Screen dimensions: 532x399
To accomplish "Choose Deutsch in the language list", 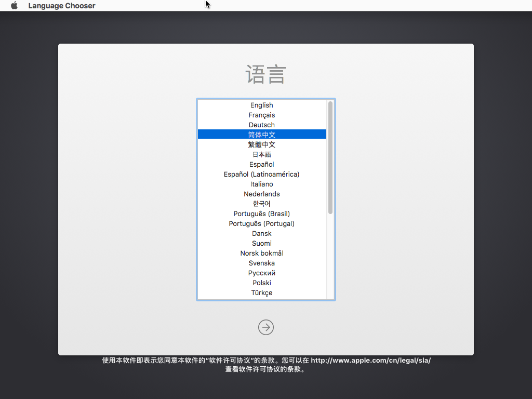I will (x=261, y=125).
